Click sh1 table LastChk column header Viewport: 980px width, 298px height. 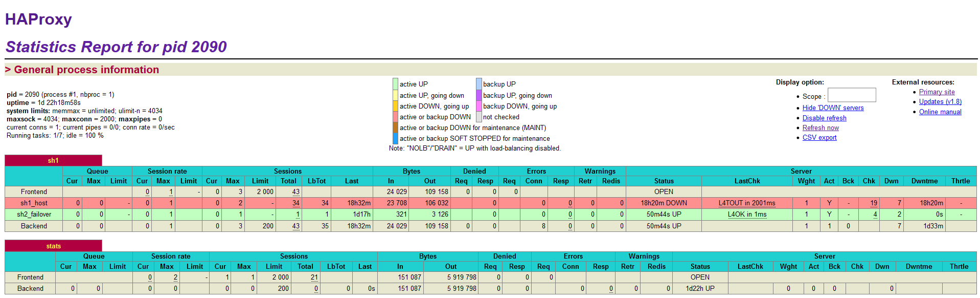(x=747, y=181)
